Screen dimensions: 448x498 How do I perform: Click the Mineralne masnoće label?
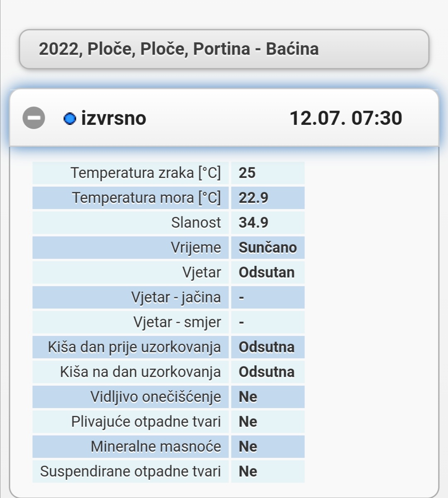(x=156, y=447)
